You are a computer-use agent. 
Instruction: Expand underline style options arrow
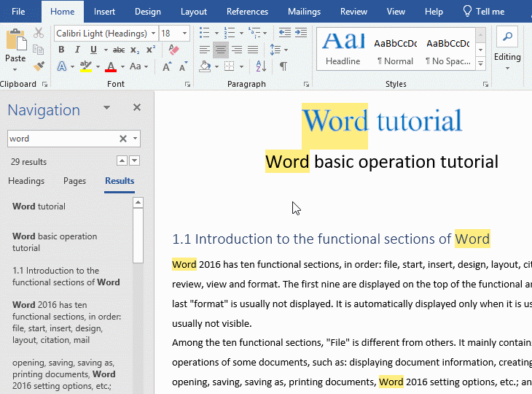[x=106, y=50]
